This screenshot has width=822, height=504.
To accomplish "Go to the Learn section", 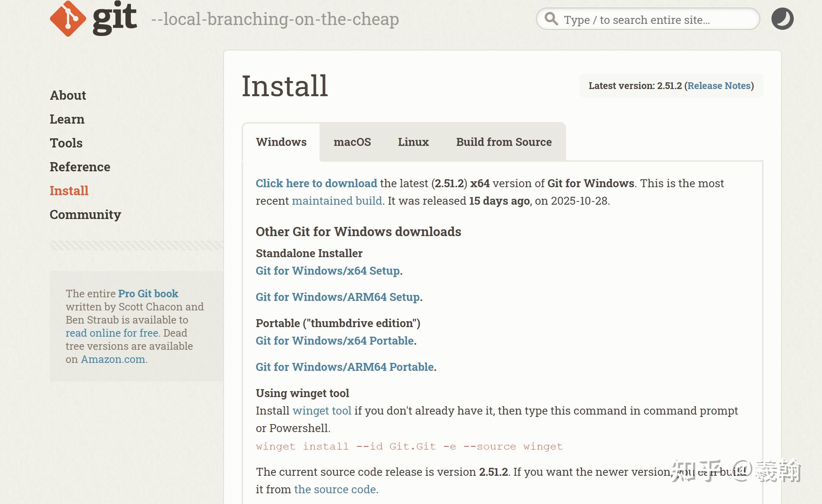I will pyautogui.click(x=67, y=119).
